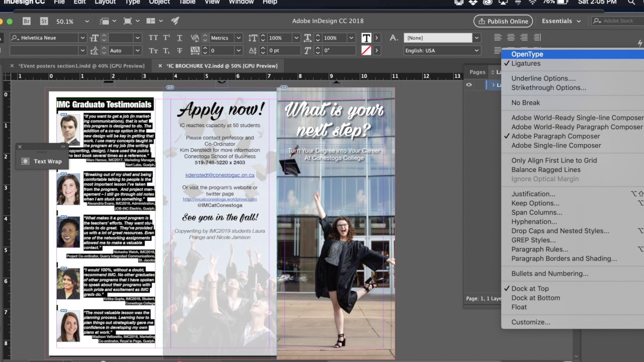Click Customize... in the panel menu
Image resolution: width=644 pixels, height=362 pixels.
[x=531, y=322]
